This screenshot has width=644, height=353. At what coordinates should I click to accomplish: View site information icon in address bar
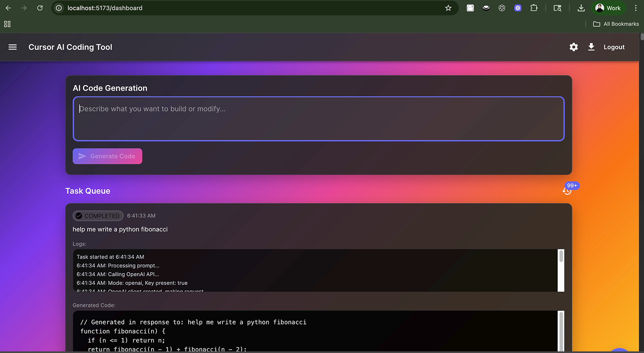click(x=59, y=8)
